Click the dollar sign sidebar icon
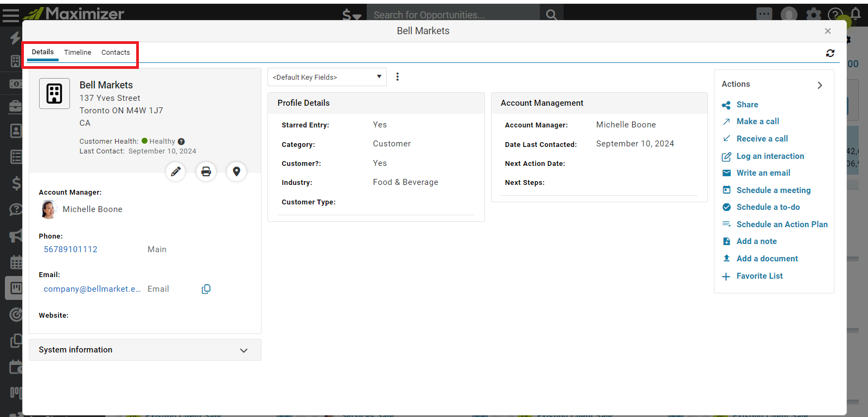The height and width of the screenshot is (417, 868). click(x=16, y=184)
